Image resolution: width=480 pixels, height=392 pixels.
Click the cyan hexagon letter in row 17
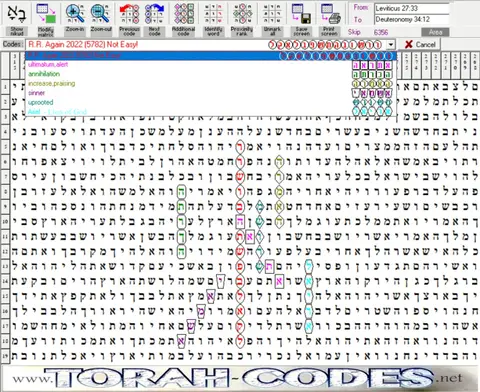[x=309, y=326]
